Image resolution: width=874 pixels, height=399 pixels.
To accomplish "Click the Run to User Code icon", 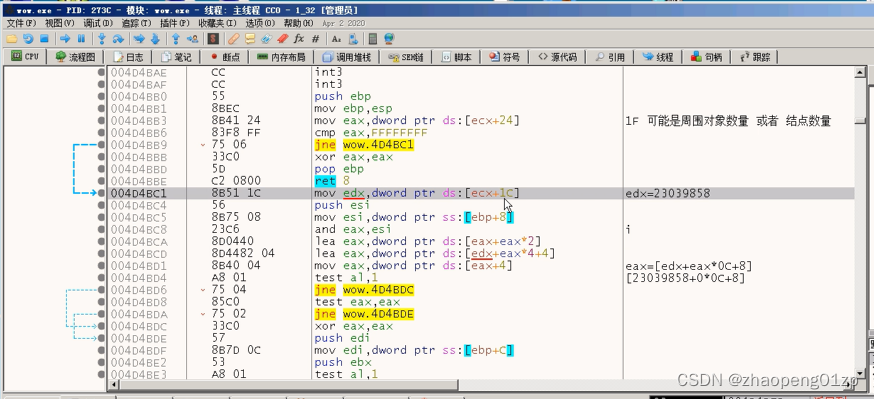I will [192, 38].
